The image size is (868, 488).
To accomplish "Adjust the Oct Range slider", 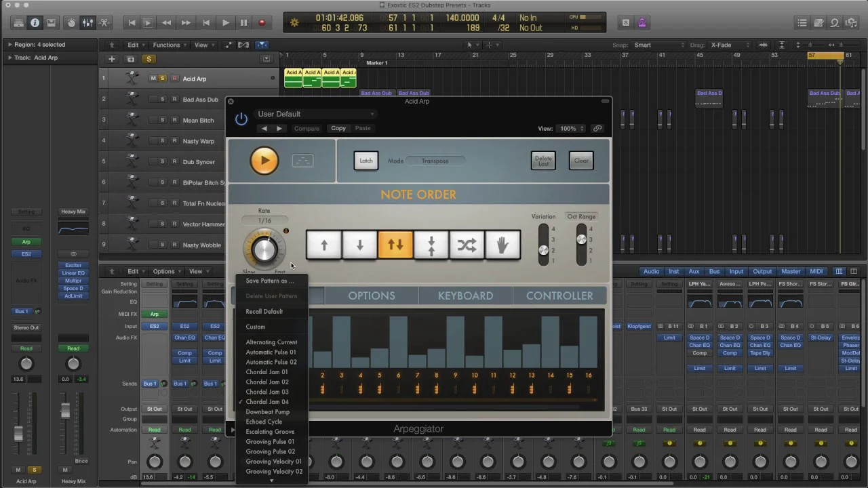I will pyautogui.click(x=581, y=239).
